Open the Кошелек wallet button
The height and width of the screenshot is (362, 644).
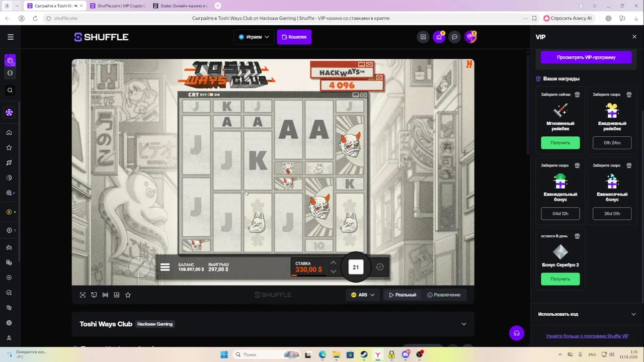click(294, 37)
